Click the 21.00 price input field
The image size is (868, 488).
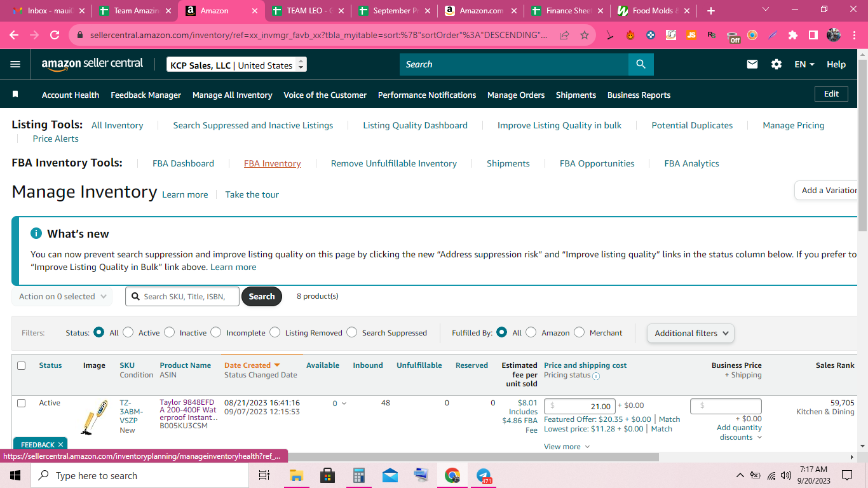tap(580, 407)
